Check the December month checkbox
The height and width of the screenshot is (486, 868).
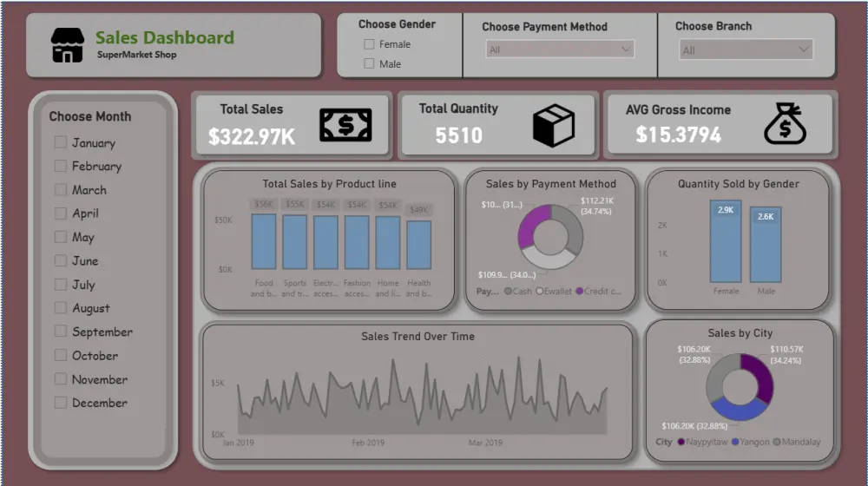pyautogui.click(x=61, y=403)
